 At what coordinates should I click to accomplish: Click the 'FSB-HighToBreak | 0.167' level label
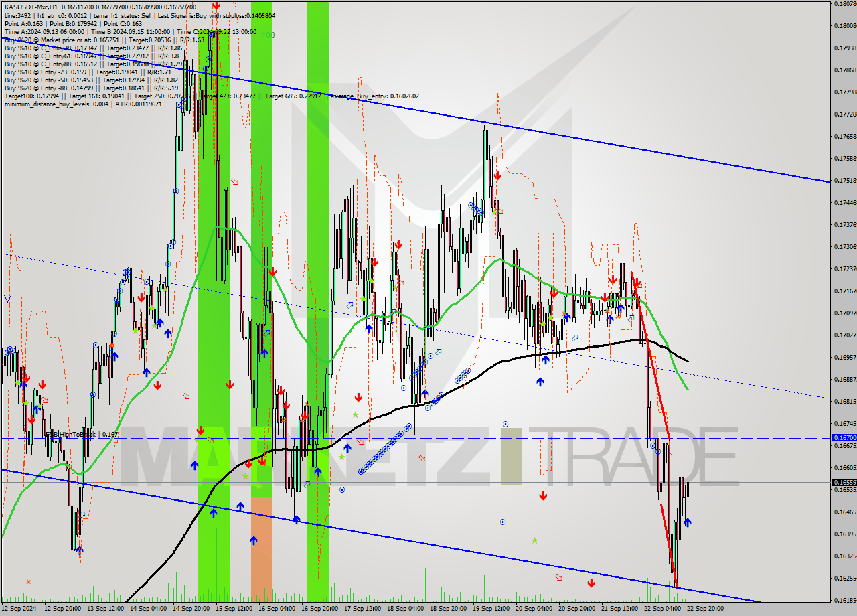click(x=80, y=435)
